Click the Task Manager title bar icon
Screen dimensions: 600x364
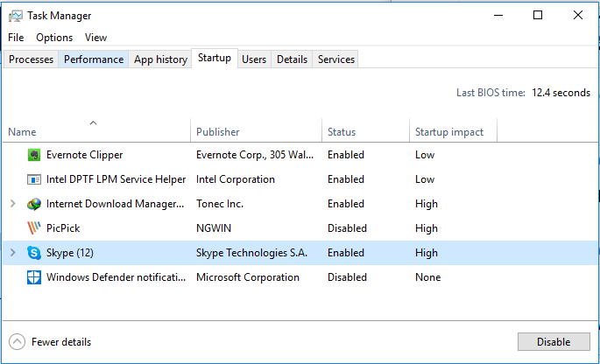click(15, 16)
